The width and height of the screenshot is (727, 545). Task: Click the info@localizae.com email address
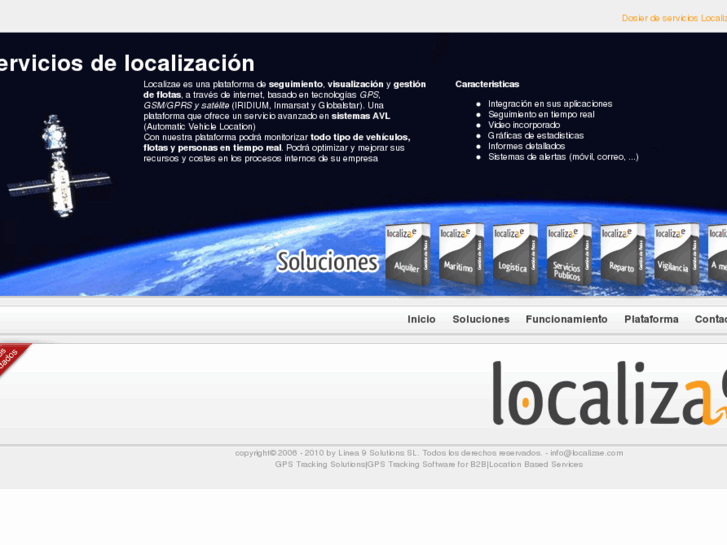tap(587, 453)
